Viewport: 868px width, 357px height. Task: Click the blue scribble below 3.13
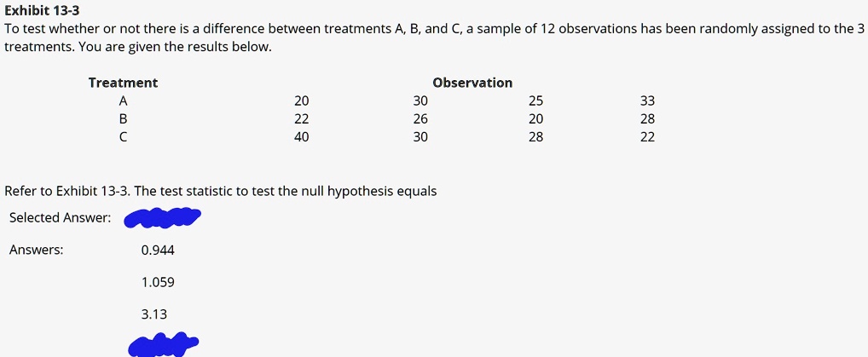coord(163,345)
